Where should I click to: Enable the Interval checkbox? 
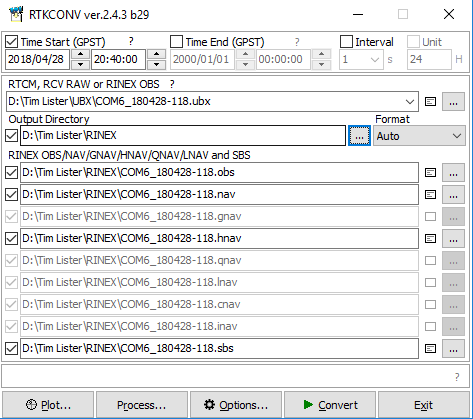click(x=346, y=42)
